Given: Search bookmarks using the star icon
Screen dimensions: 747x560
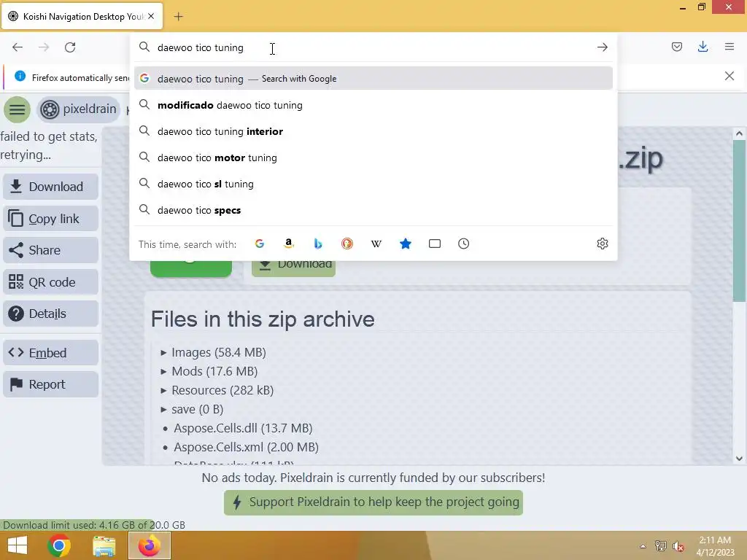Looking at the screenshot, I should tap(406, 244).
